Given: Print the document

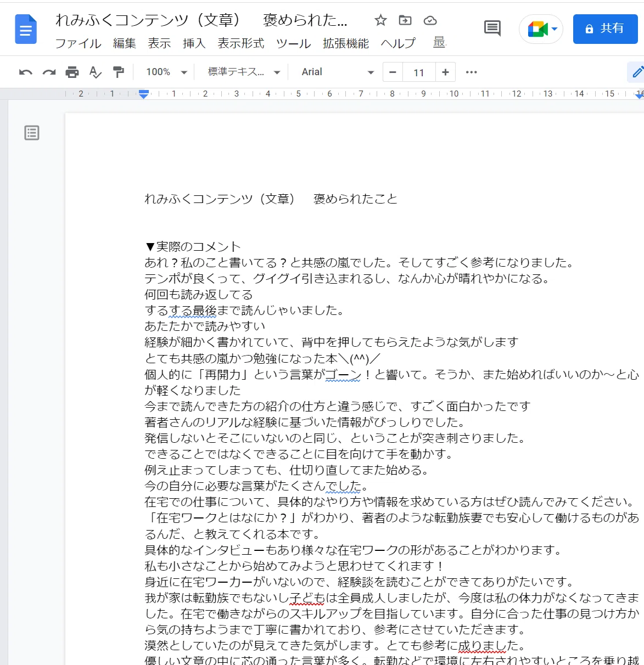Looking at the screenshot, I should pyautogui.click(x=72, y=72).
